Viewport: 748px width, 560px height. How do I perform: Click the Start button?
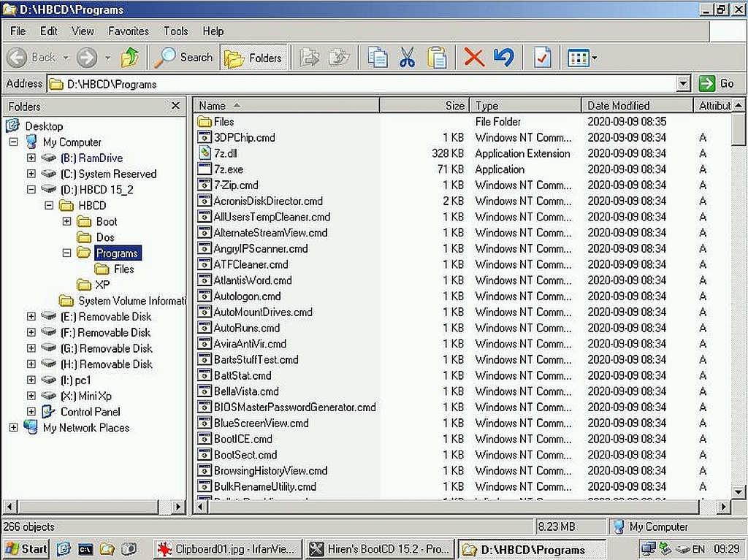click(x=26, y=549)
